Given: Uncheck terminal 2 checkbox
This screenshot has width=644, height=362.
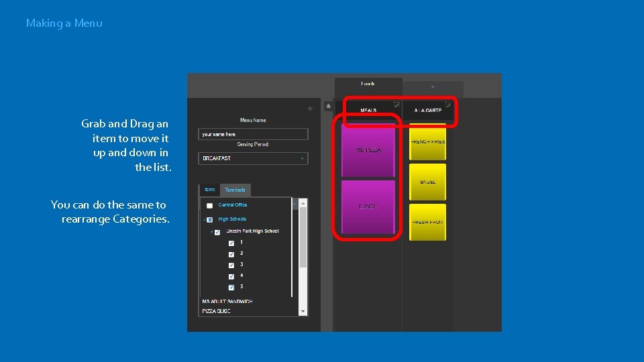Looking at the screenshot, I should coord(231,254).
